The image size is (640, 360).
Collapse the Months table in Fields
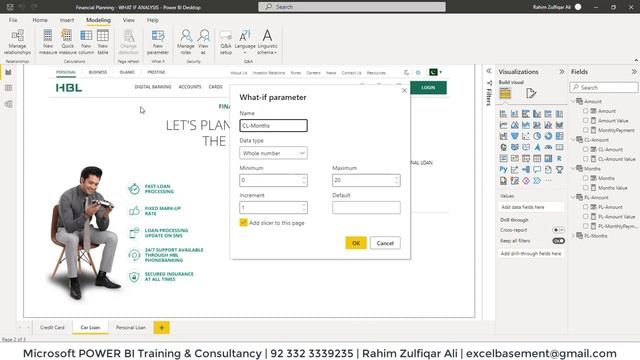pos(573,169)
